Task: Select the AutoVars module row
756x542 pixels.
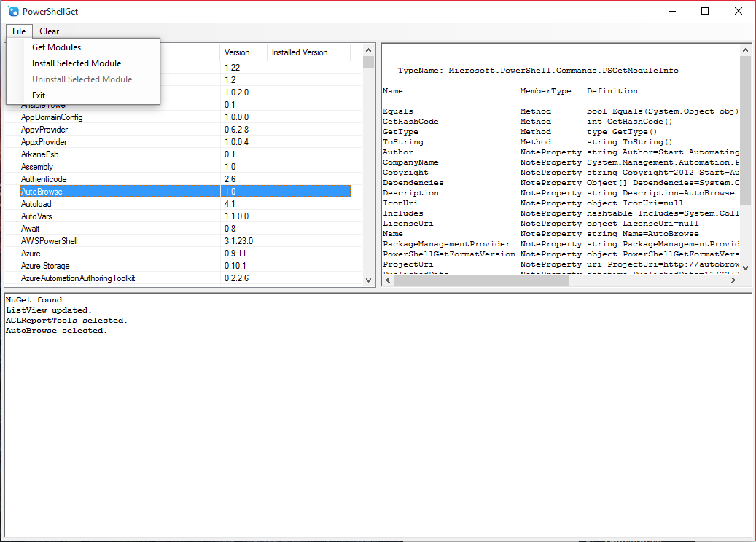Action: (185, 216)
